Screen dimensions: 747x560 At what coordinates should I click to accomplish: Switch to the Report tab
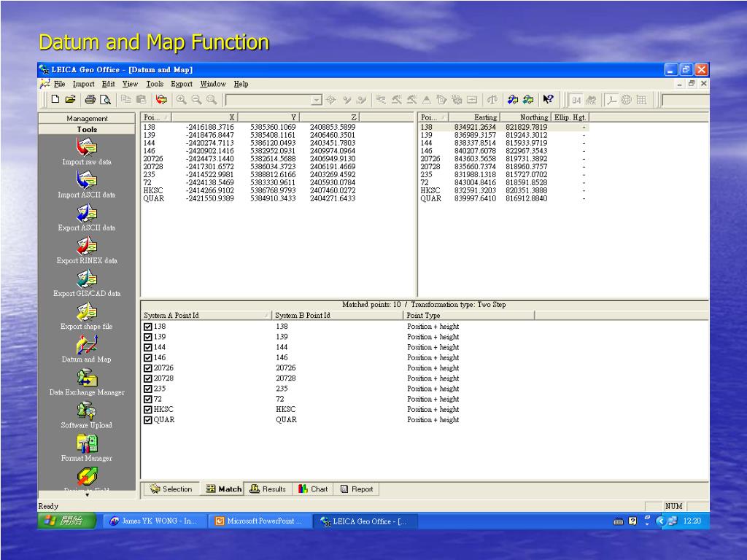tap(357, 489)
